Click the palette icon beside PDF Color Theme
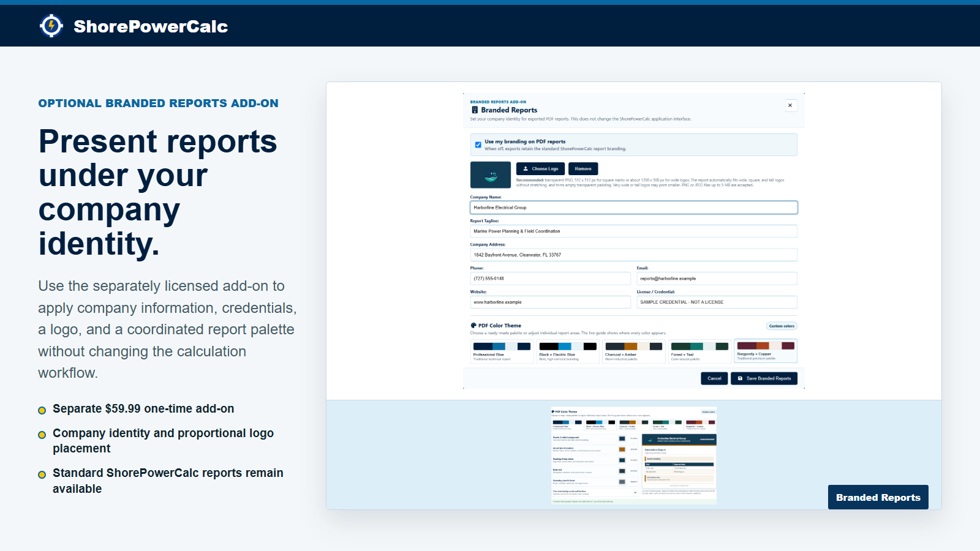Screen dimensions: 980x551 coord(473,326)
